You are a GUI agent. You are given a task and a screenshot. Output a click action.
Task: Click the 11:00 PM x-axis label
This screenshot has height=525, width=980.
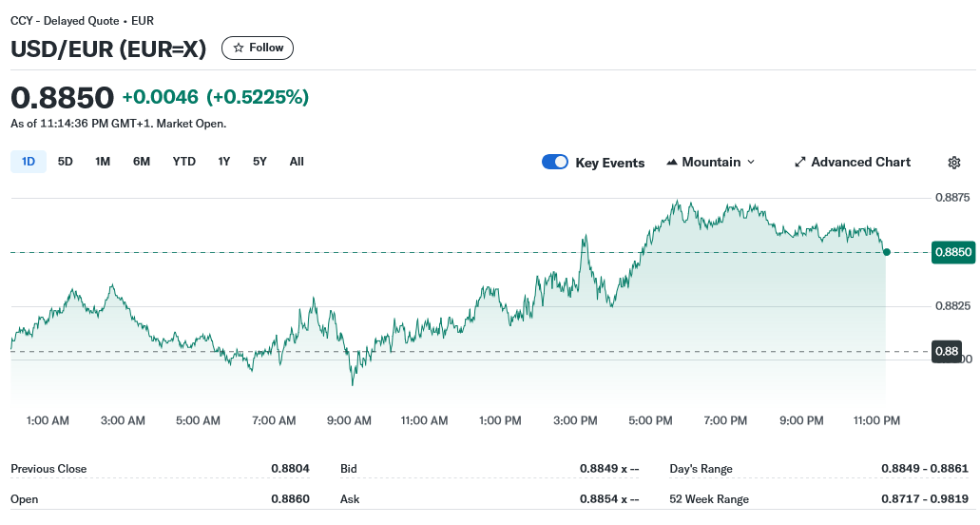877,420
